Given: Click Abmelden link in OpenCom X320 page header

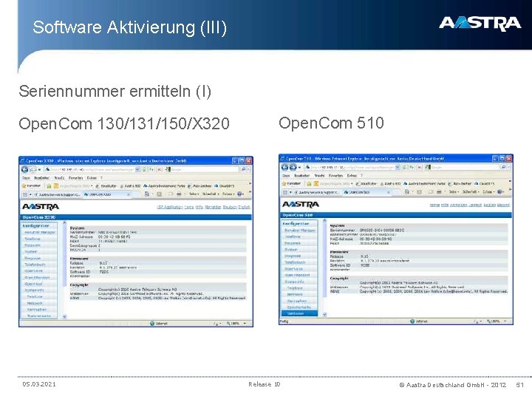Looking at the screenshot, I should 213,207.
